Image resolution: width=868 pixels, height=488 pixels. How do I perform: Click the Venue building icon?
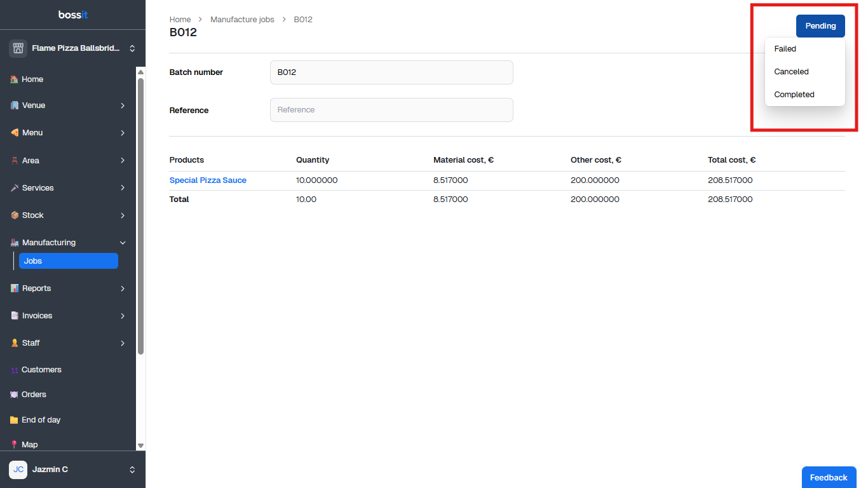(x=15, y=105)
